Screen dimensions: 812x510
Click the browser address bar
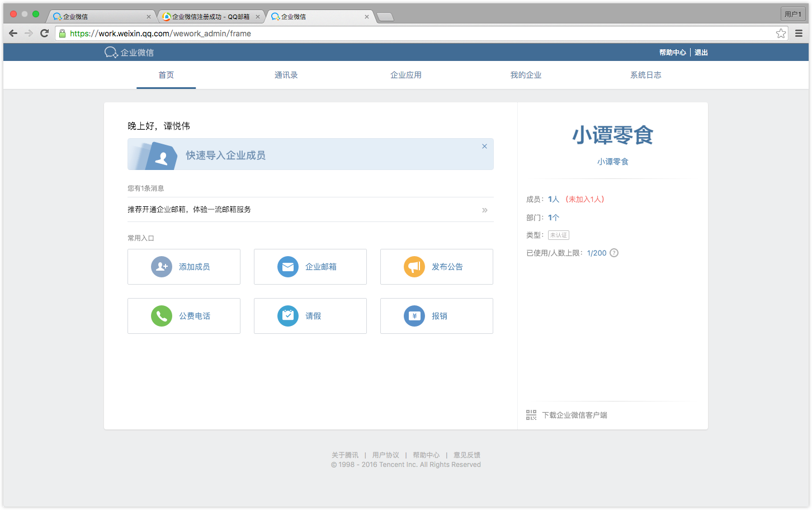[391, 33]
